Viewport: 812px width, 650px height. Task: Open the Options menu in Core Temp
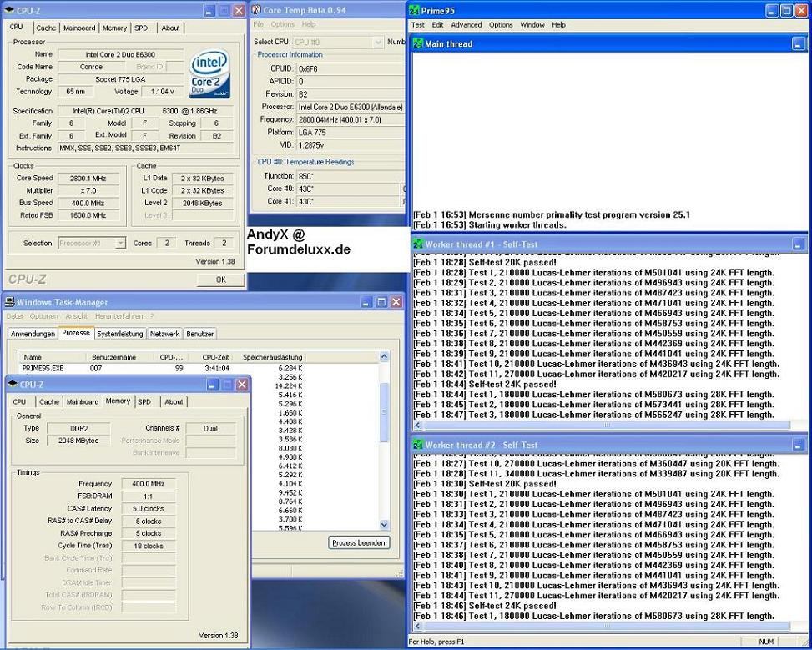coord(283,24)
